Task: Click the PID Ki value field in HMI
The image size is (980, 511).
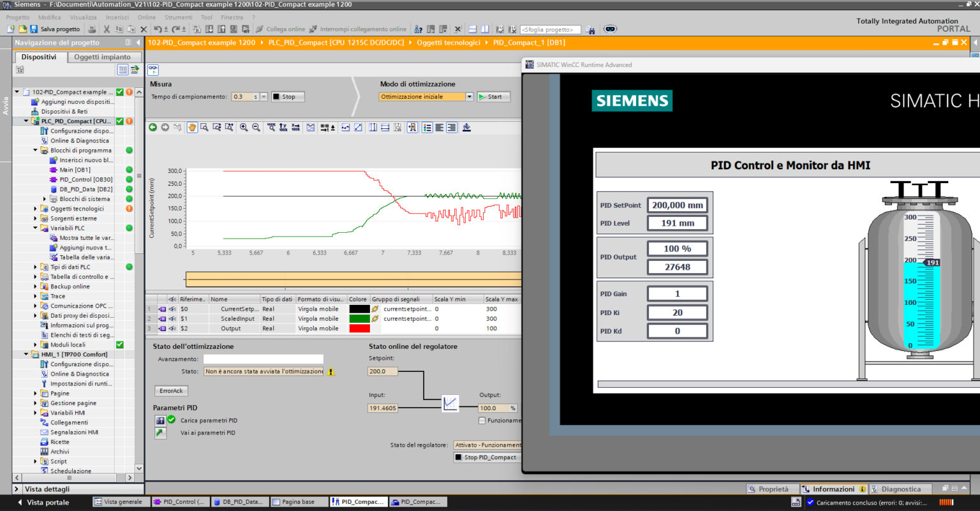Action: 678,313
